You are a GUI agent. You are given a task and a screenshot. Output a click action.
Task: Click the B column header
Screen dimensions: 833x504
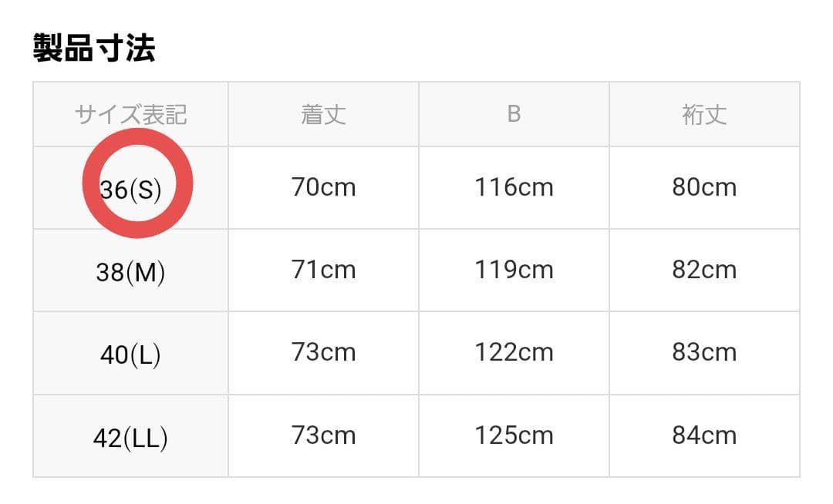[x=514, y=115]
